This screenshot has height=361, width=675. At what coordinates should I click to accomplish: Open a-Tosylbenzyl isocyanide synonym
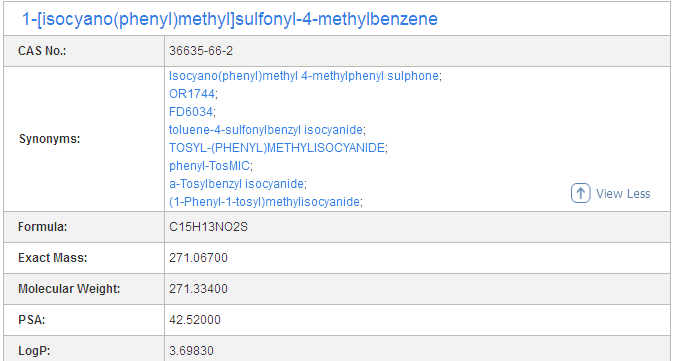(236, 184)
